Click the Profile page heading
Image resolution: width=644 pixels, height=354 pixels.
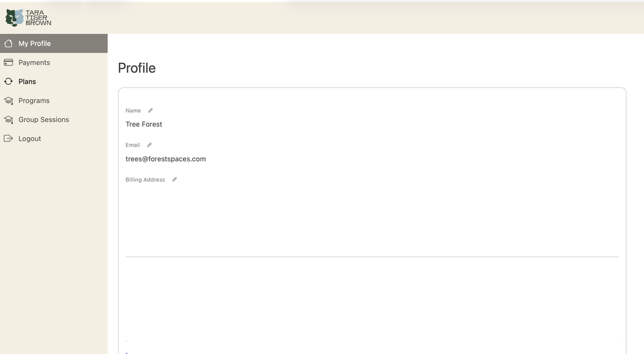136,68
